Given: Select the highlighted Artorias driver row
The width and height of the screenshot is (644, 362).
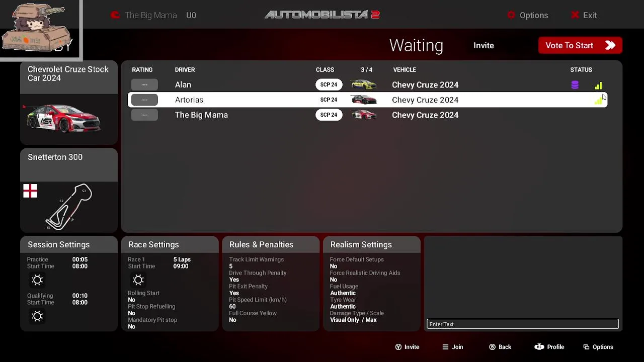Looking at the screenshot, I should [x=367, y=100].
